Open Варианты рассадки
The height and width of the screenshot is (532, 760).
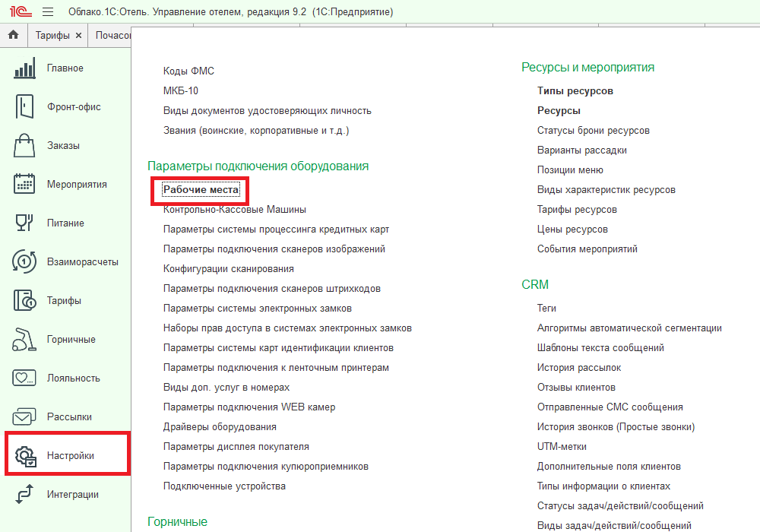click(582, 150)
